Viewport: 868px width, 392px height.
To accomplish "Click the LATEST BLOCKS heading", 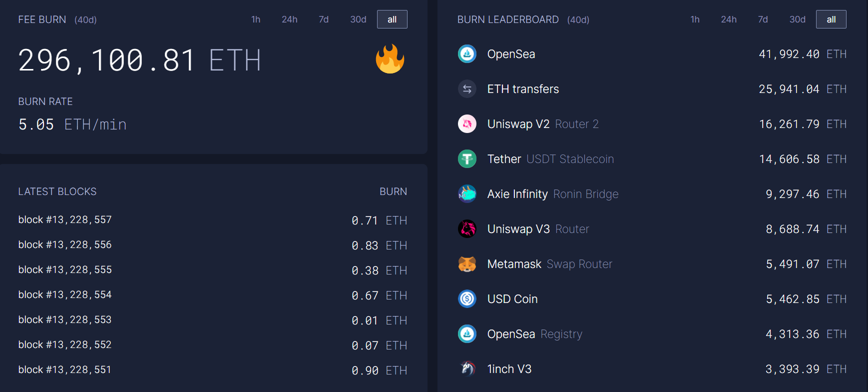I will click(x=57, y=191).
